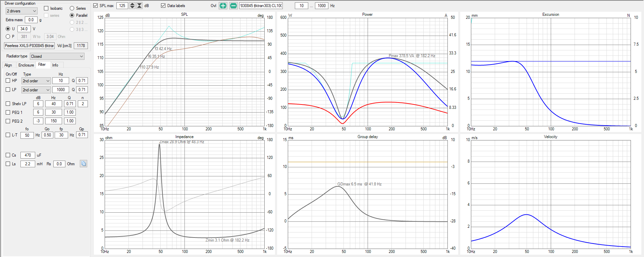Click the Shelv LP Hz field showing 40
644x257 pixels.
coord(54,104)
